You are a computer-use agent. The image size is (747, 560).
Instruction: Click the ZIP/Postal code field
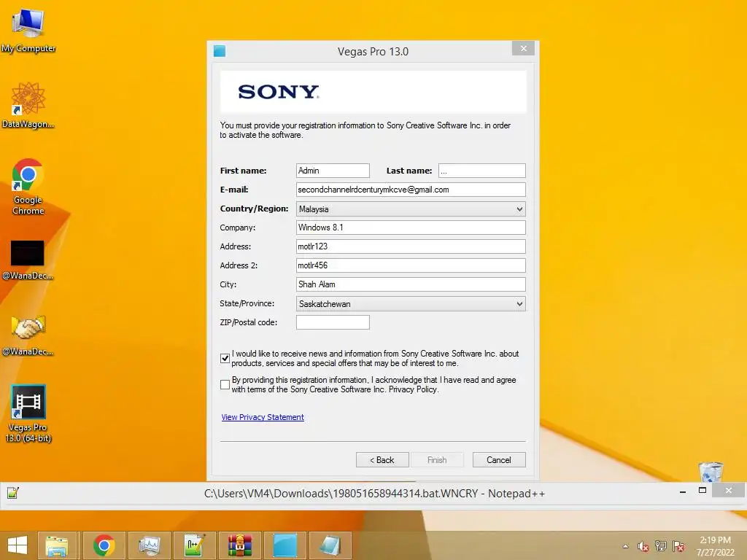(x=333, y=322)
